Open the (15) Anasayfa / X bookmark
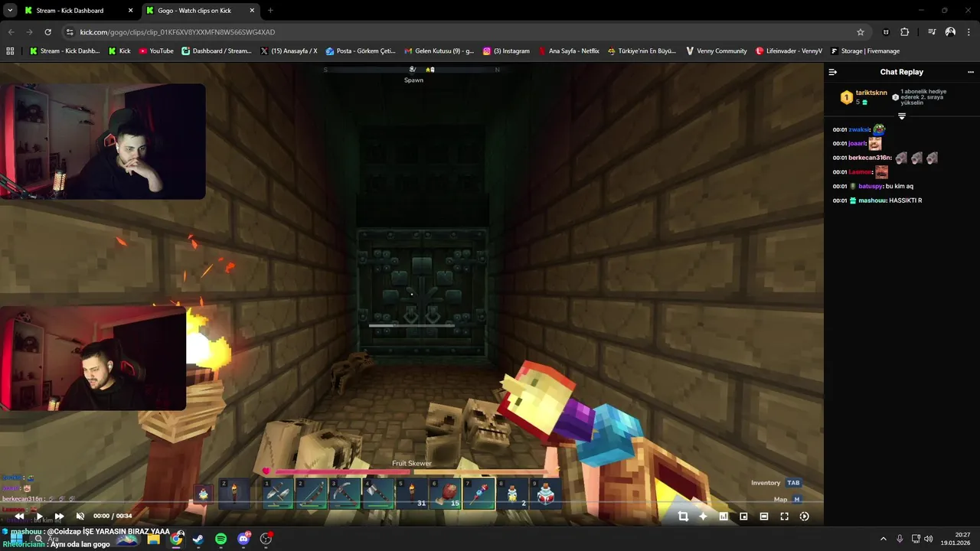The height and width of the screenshot is (551, 980). click(x=289, y=51)
